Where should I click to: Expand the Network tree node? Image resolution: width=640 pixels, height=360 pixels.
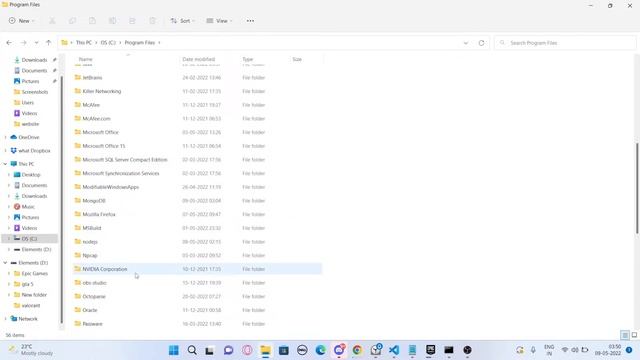coord(5,319)
